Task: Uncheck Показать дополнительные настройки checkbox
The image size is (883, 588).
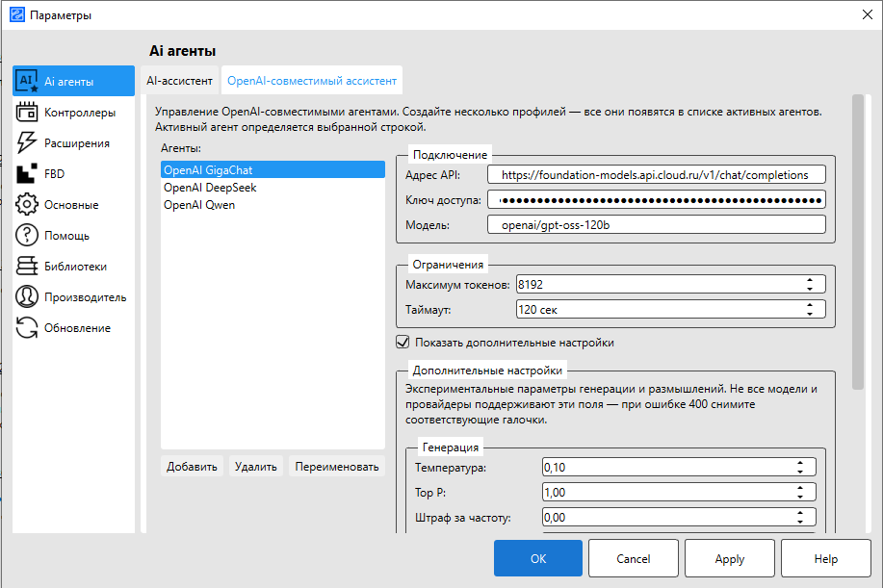Action: (403, 342)
